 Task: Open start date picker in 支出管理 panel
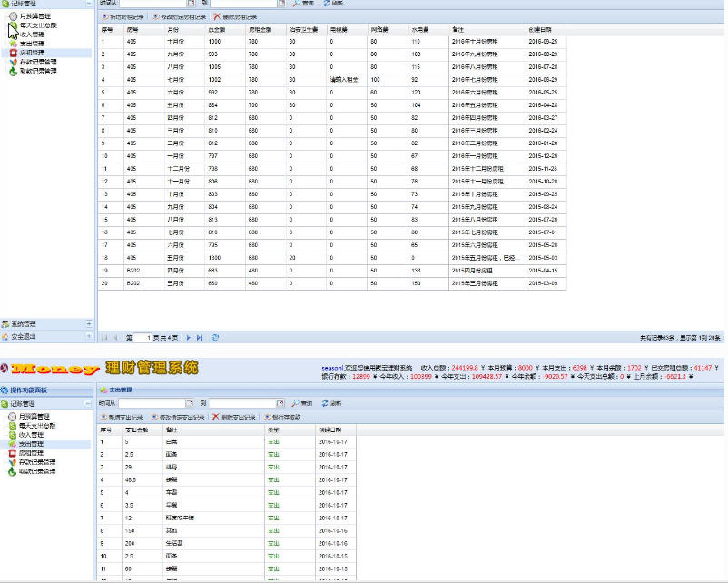click(x=189, y=402)
